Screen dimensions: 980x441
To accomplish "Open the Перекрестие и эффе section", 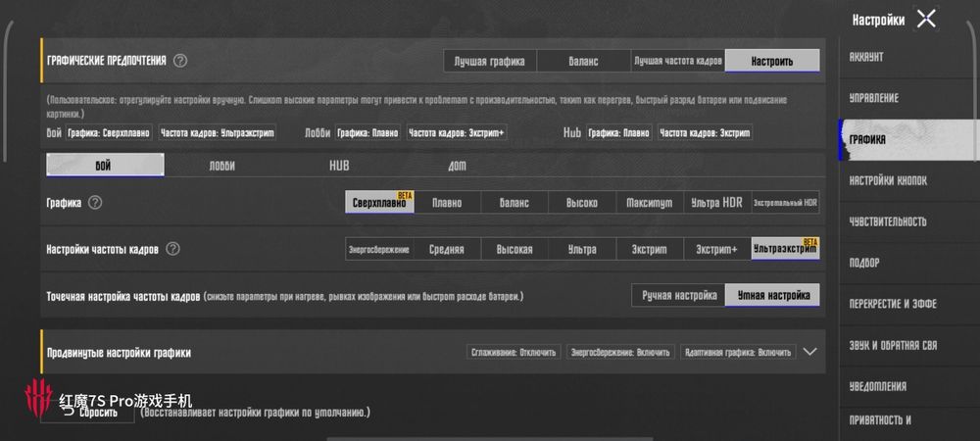I will coord(908,304).
